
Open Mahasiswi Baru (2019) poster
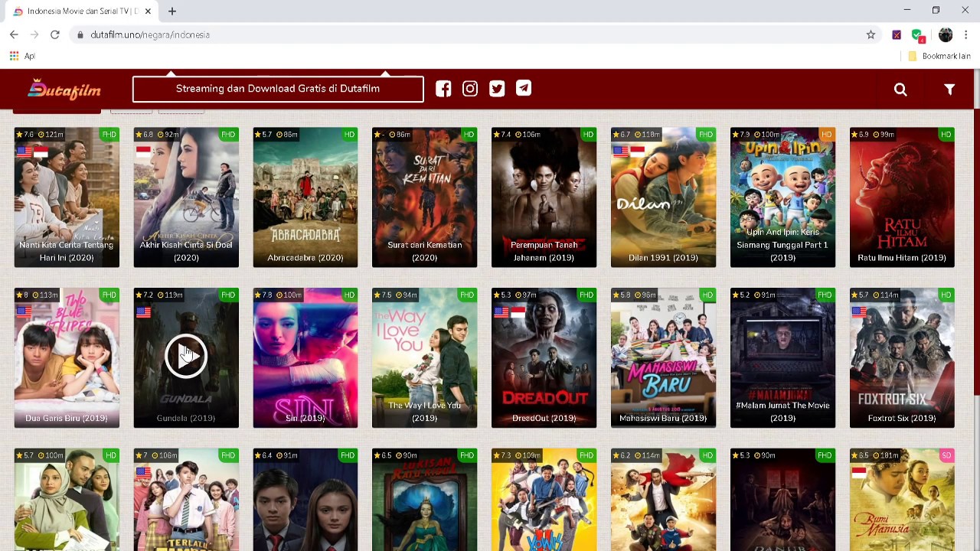664,358
